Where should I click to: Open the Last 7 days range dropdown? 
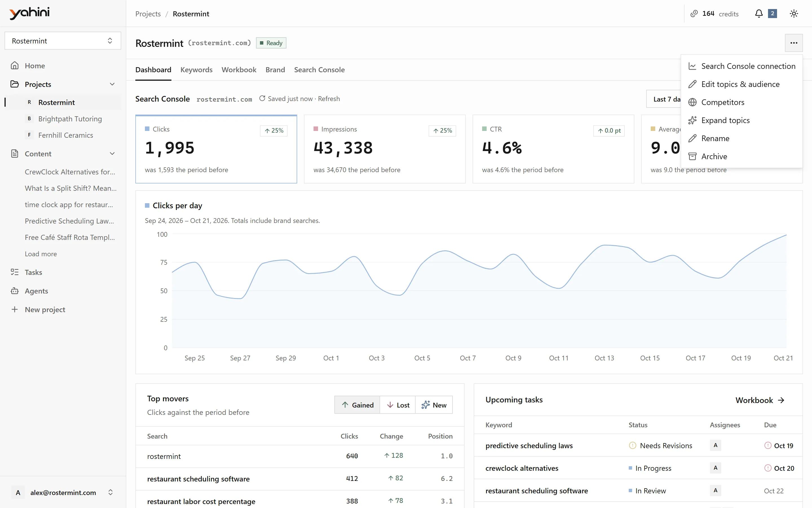664,99
